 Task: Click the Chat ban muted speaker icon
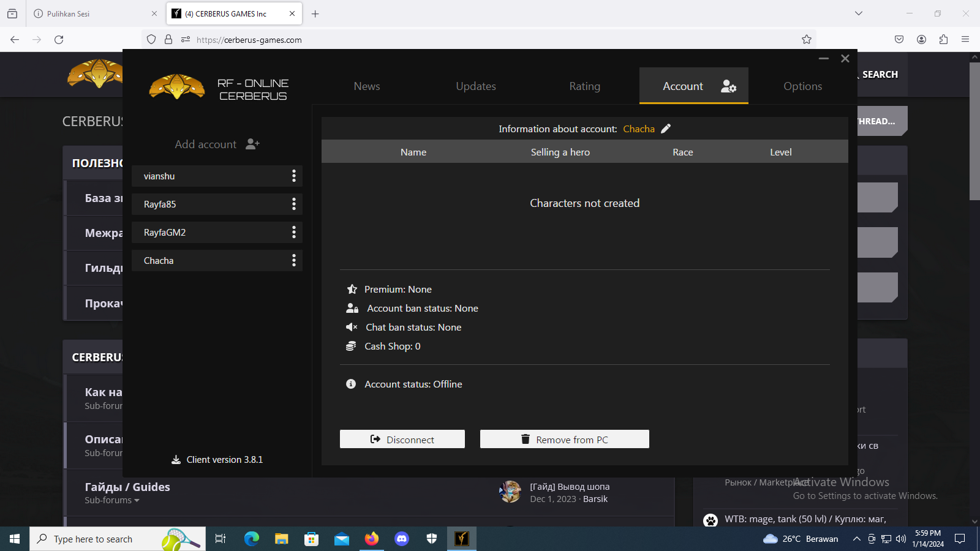[352, 327]
